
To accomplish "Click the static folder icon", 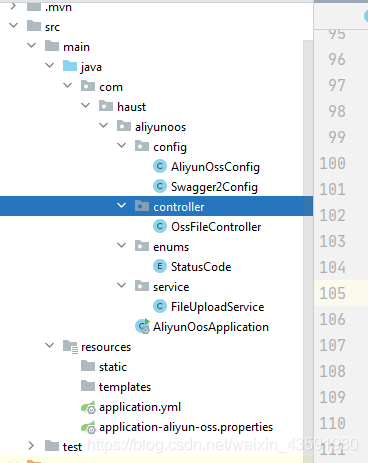I will 88,366.
